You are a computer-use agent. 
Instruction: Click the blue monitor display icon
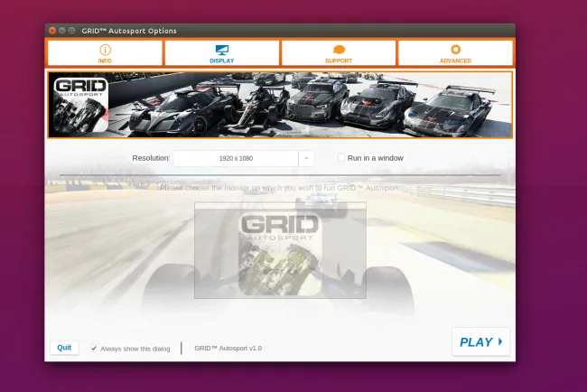tap(222, 50)
